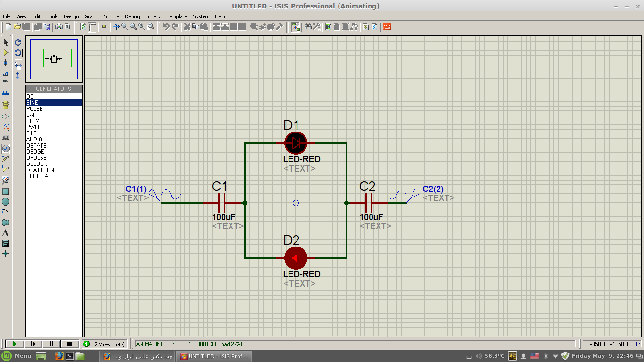Open the Design menu
Image resolution: width=644 pixels, height=362 pixels.
click(x=71, y=16)
